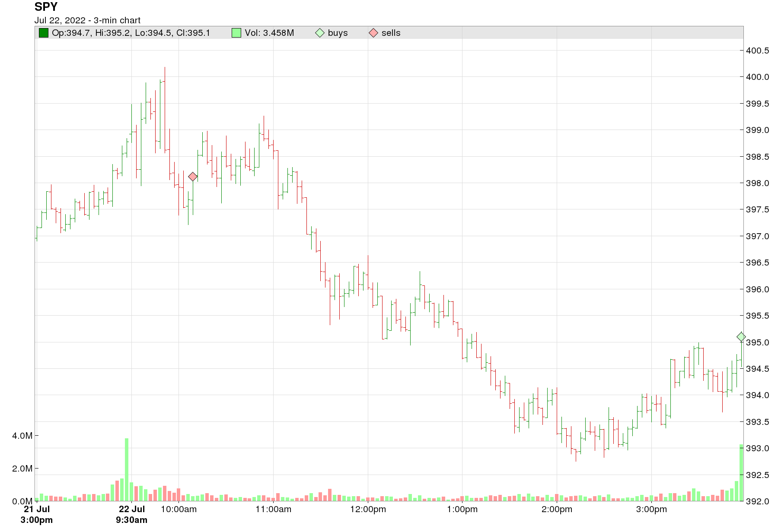
Task: Click the 399.0 price axis label
Action: click(758, 130)
